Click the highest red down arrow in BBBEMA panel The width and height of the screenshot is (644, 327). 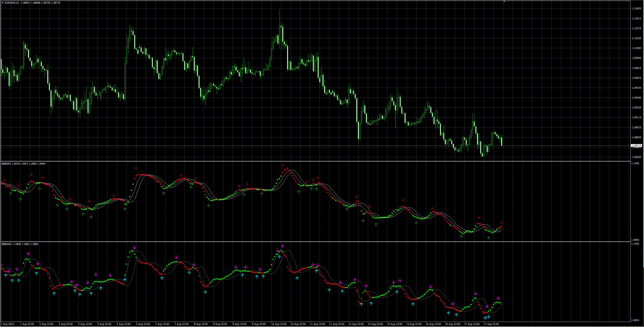283,165
